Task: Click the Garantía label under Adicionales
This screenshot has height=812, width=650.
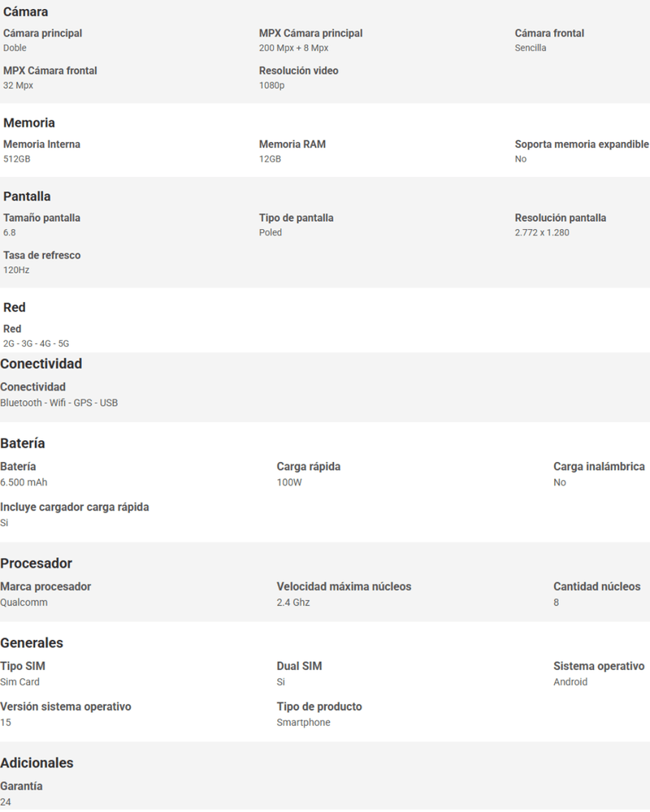Action: pos(21,786)
